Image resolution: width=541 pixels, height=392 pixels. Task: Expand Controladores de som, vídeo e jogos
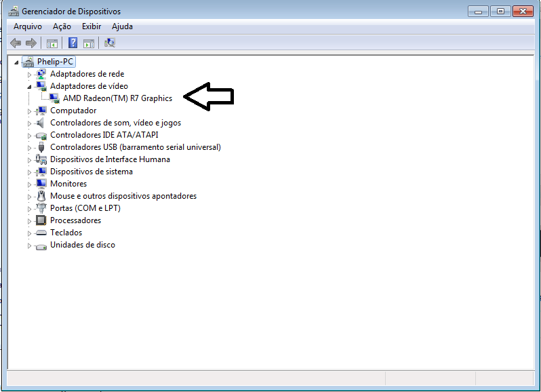click(x=29, y=123)
